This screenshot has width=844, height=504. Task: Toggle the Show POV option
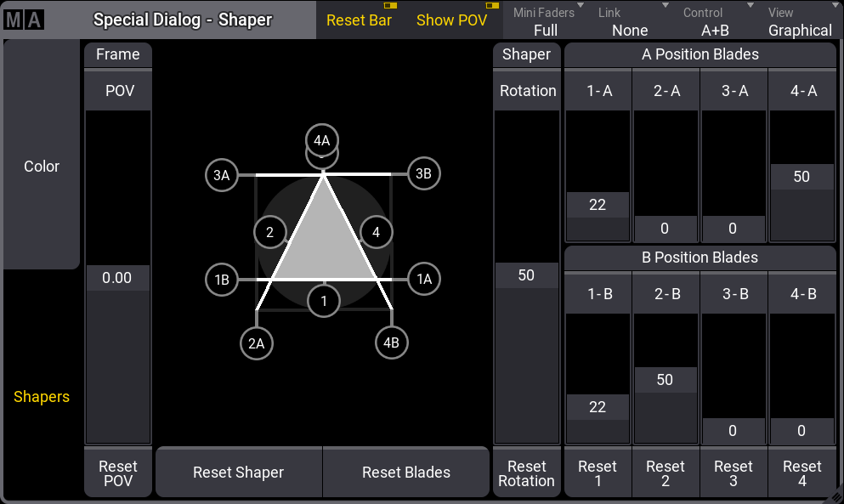[451, 20]
